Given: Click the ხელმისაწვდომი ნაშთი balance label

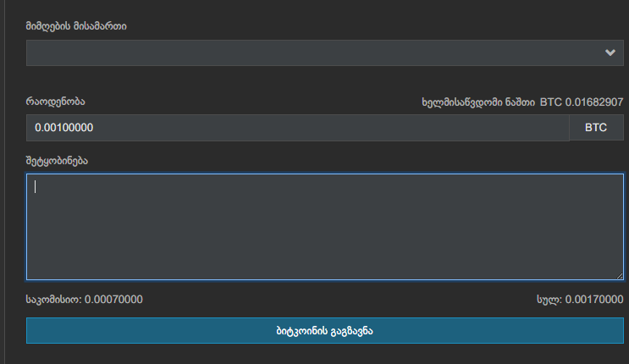Looking at the screenshot, I should pos(477,102).
